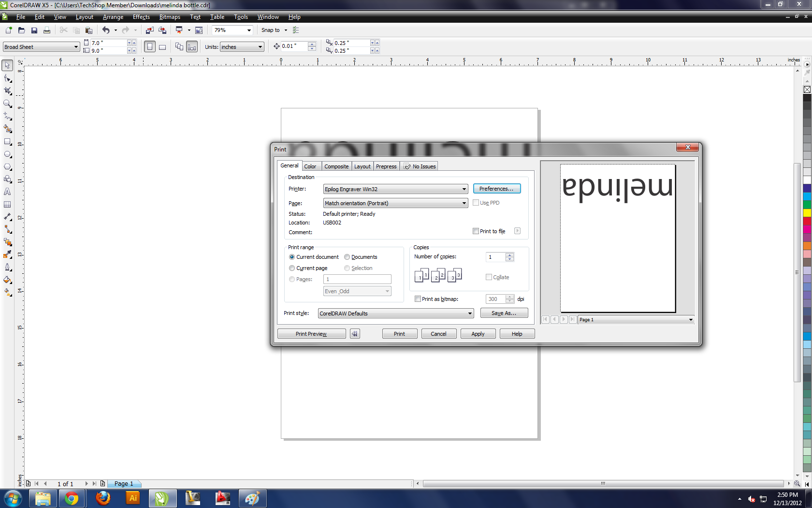Click the yellow color swatch in palette
The image size is (812, 508).
(x=807, y=213)
